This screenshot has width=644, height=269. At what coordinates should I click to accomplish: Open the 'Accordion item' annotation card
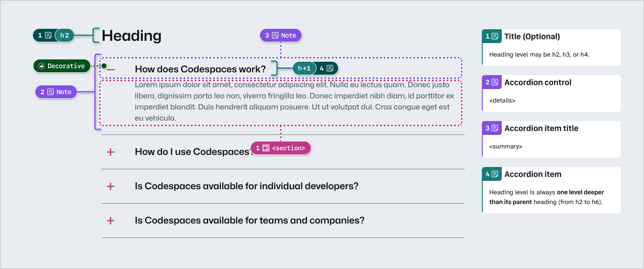(x=551, y=190)
